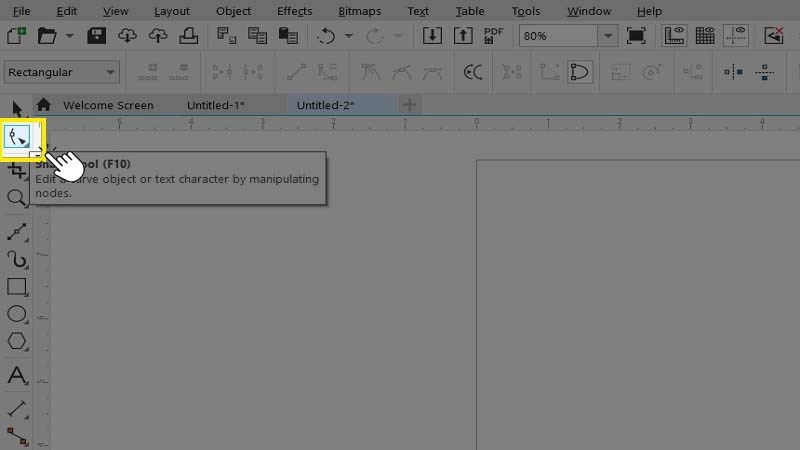Open Rectangular selection mode dropdown
This screenshot has width=800, height=450.
62,72
